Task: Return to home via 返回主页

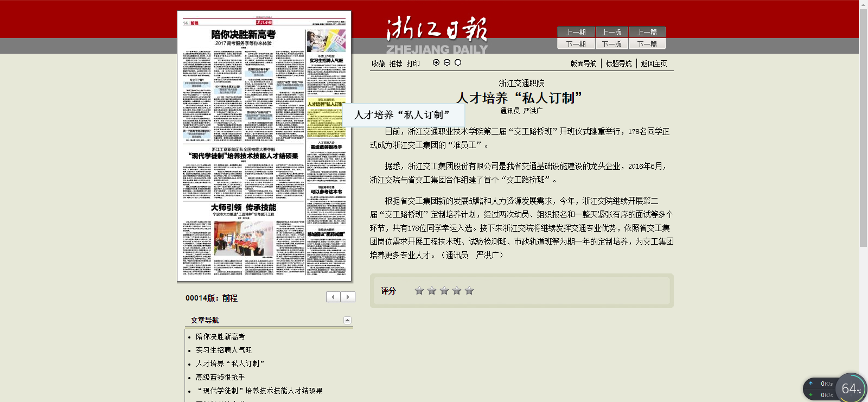Action: click(x=654, y=63)
